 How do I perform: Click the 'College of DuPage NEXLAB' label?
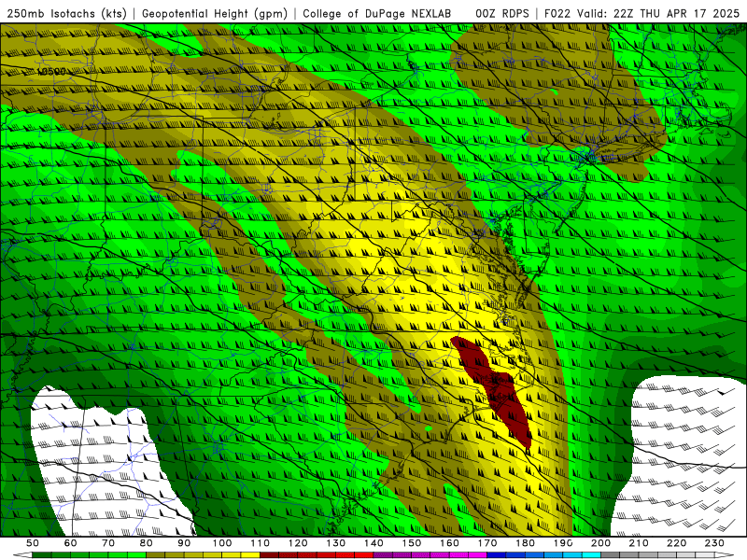pos(377,13)
